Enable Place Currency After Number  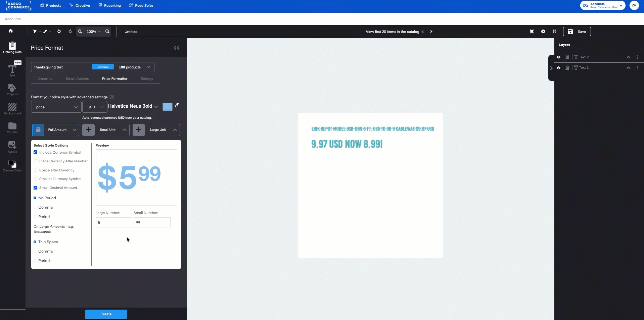(x=36, y=161)
